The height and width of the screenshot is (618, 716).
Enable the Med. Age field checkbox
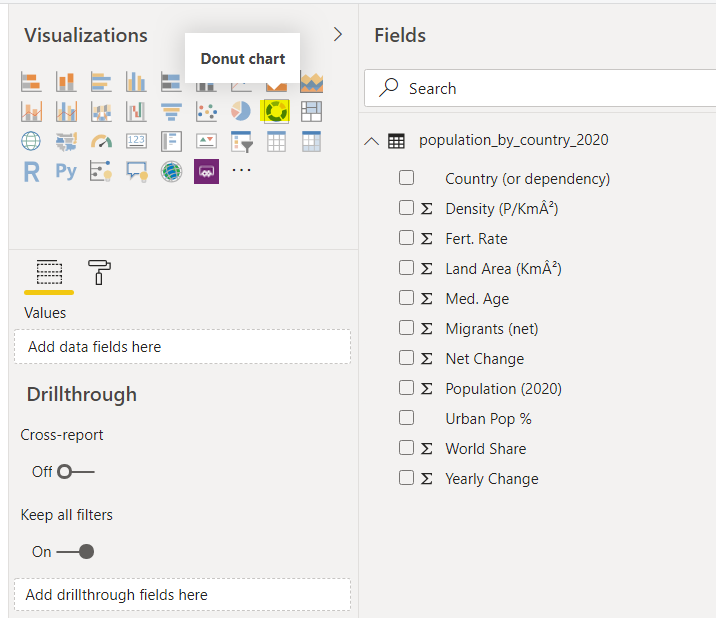click(x=406, y=298)
